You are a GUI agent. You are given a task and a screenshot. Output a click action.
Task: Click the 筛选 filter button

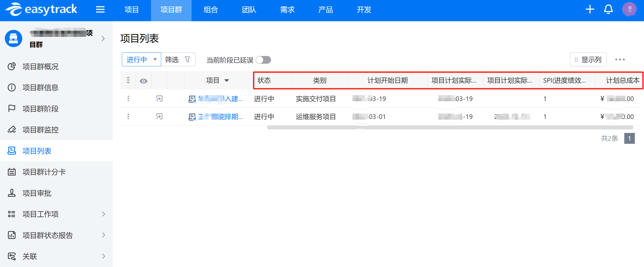pyautogui.click(x=178, y=60)
